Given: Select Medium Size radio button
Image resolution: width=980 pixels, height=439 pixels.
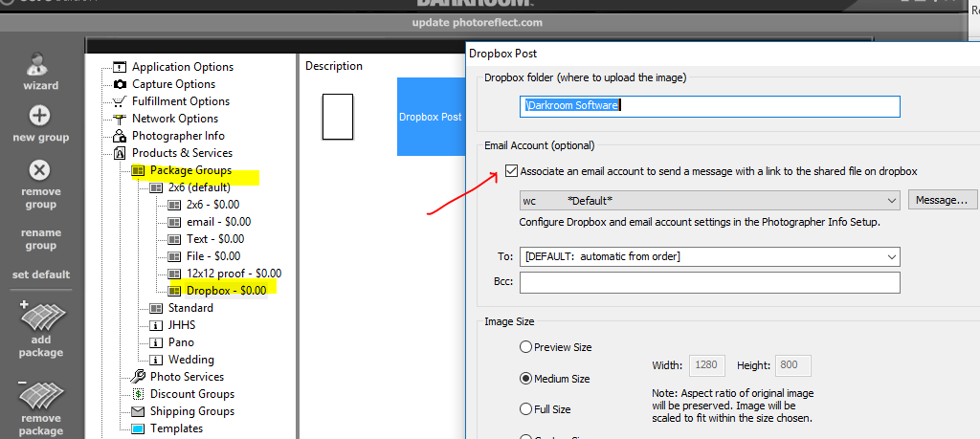Looking at the screenshot, I should pos(525,379).
